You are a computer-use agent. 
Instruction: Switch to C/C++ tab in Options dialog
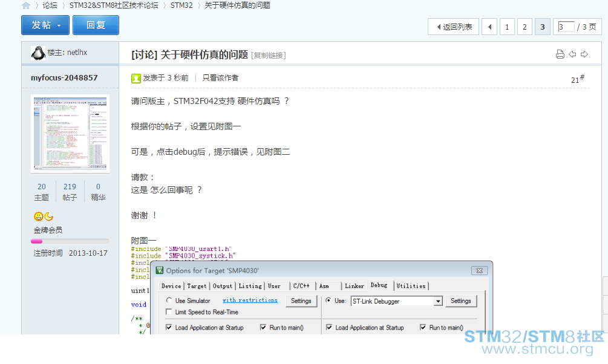click(301, 286)
